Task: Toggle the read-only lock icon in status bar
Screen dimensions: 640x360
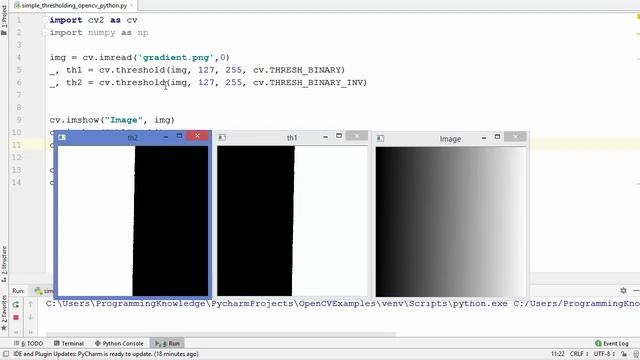Action: click(x=624, y=354)
